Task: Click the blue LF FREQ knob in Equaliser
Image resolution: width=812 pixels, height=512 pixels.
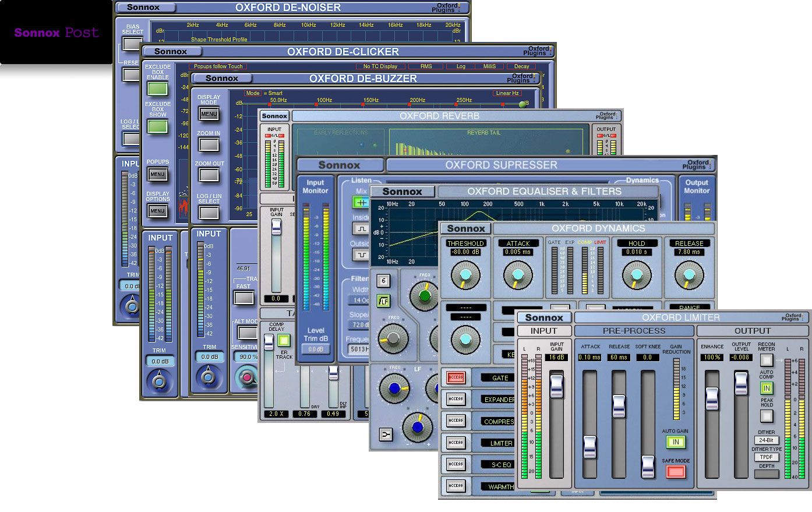Action: tap(394, 389)
